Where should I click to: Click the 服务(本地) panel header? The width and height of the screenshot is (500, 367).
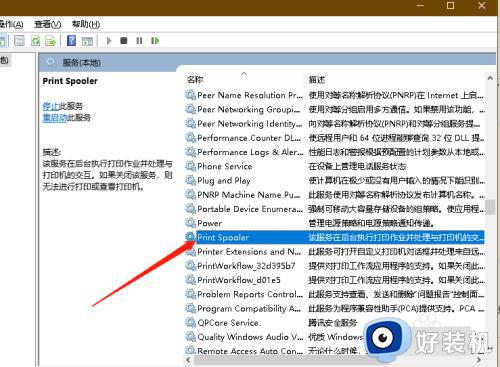[x=81, y=62]
